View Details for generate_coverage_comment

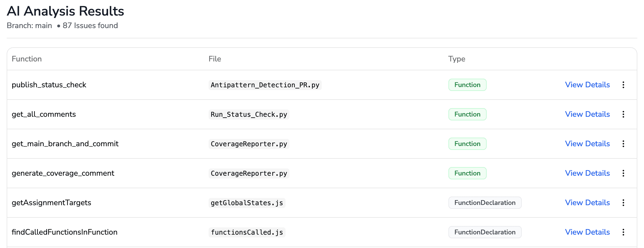tap(587, 173)
